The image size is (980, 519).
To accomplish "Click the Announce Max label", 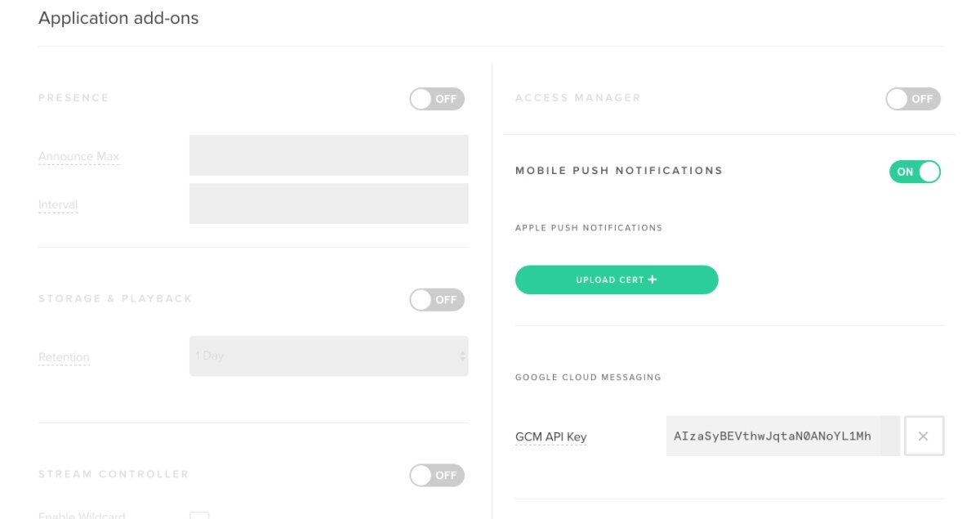I will [78, 156].
